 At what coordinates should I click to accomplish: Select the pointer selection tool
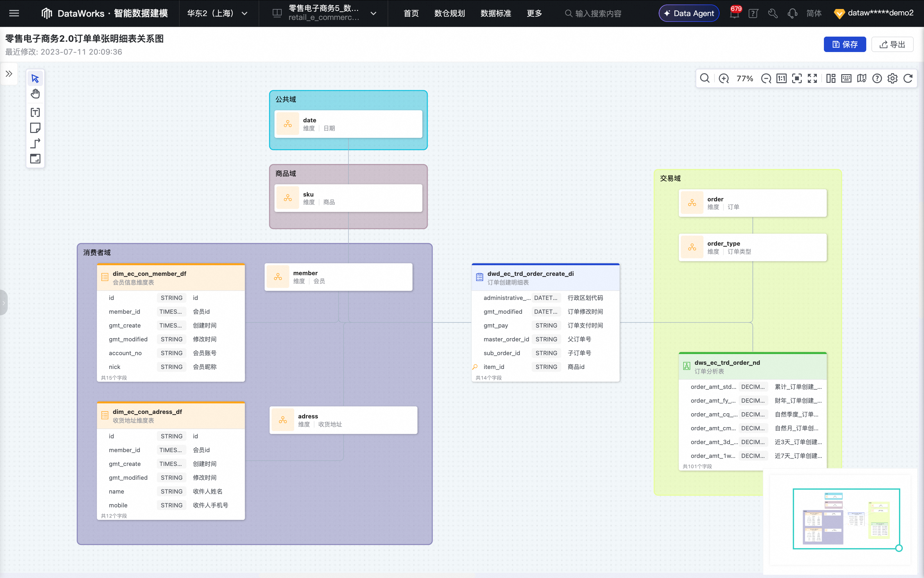click(35, 78)
